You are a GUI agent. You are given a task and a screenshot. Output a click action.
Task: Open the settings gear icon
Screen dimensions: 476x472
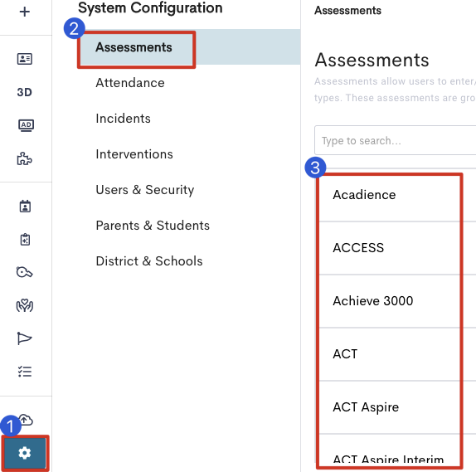click(x=25, y=453)
